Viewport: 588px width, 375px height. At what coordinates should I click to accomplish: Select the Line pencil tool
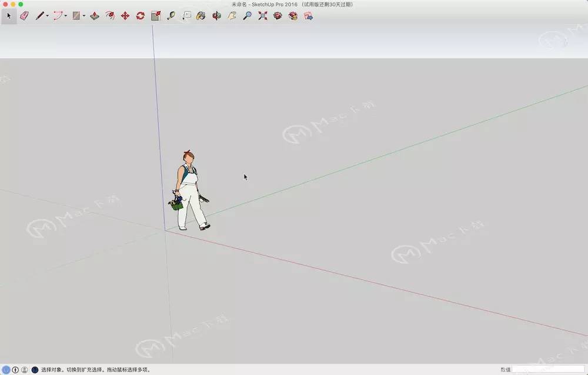[40, 16]
